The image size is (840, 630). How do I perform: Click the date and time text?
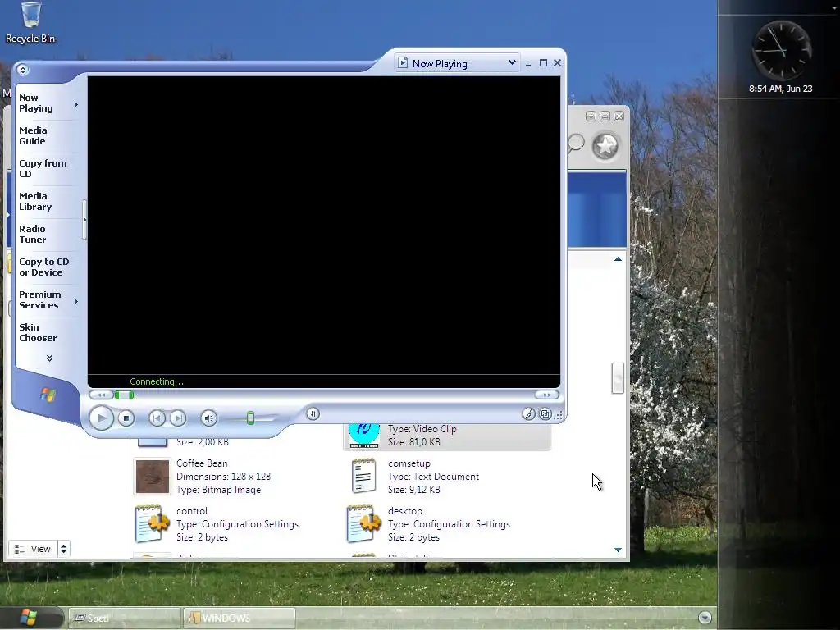point(781,89)
